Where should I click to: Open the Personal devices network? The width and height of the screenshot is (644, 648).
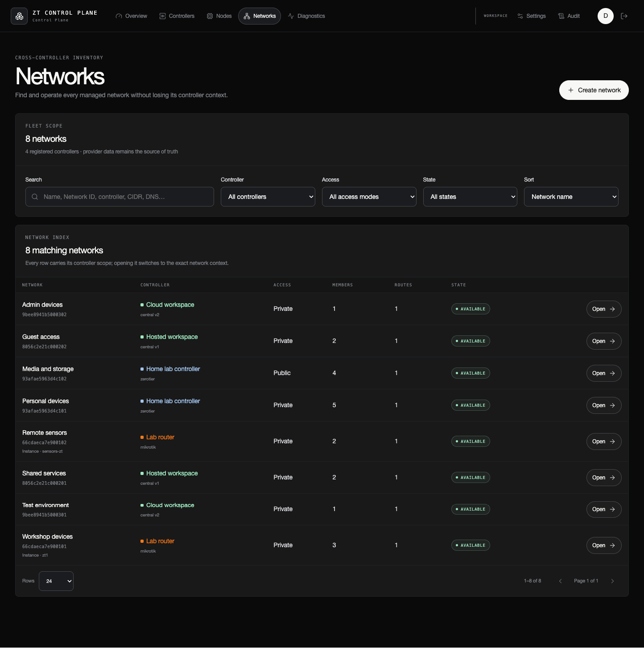604,405
